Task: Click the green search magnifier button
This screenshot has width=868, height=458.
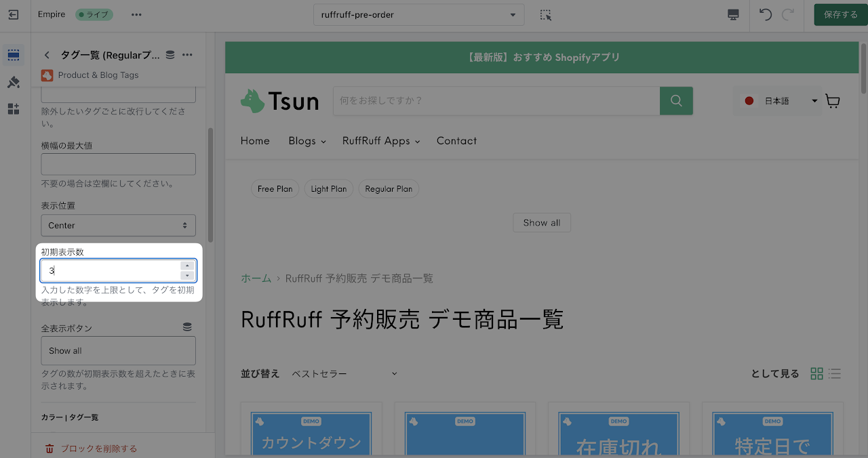Action: coord(676,101)
